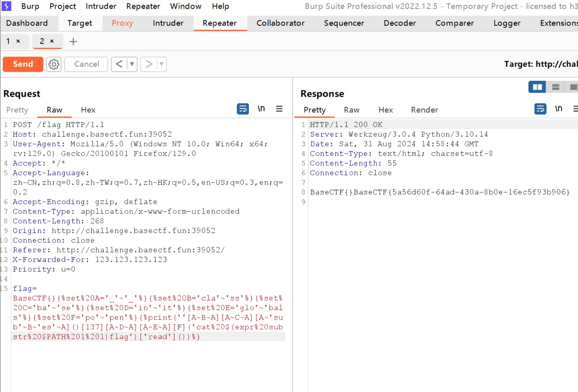The height and width of the screenshot is (392, 578).
Task: Switch to the Target tab
Action: (80, 23)
